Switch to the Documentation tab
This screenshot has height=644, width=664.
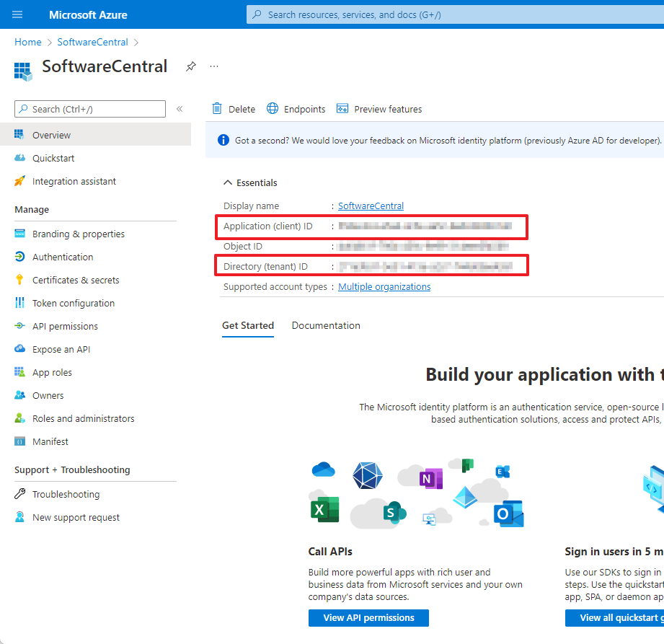(326, 325)
